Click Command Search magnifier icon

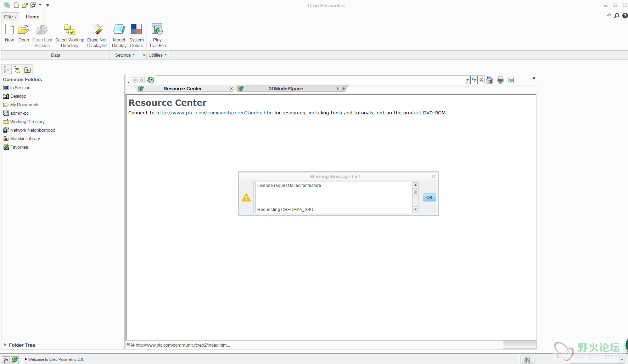[x=617, y=16]
